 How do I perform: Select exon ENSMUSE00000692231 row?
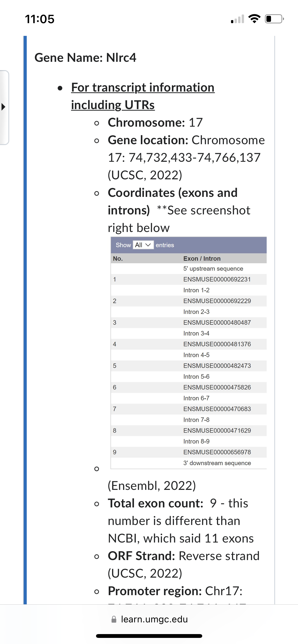(x=189, y=279)
